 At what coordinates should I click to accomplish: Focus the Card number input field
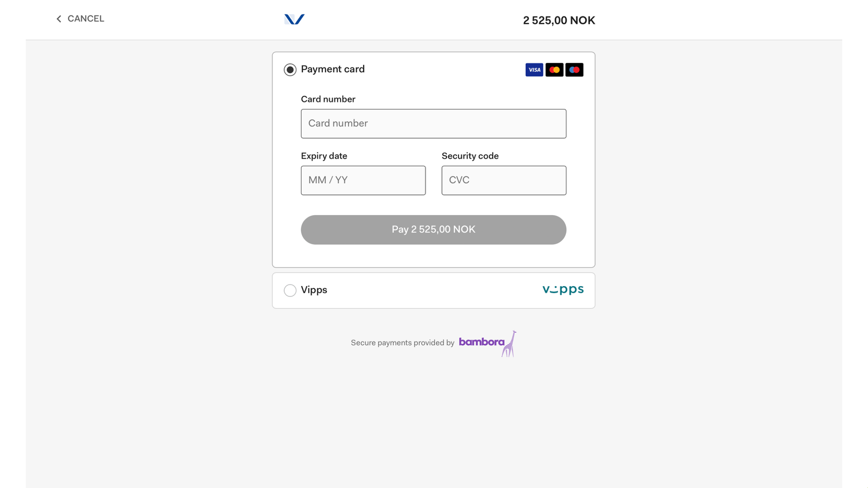coord(434,123)
